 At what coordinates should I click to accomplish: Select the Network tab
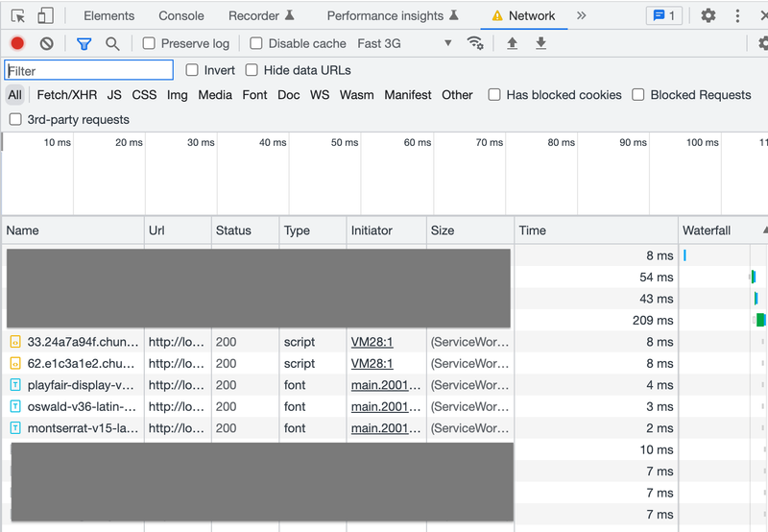(x=523, y=15)
